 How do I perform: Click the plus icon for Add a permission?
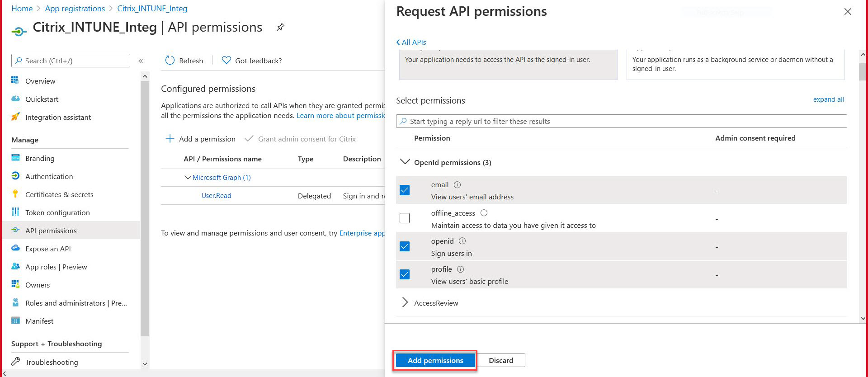pyautogui.click(x=170, y=138)
